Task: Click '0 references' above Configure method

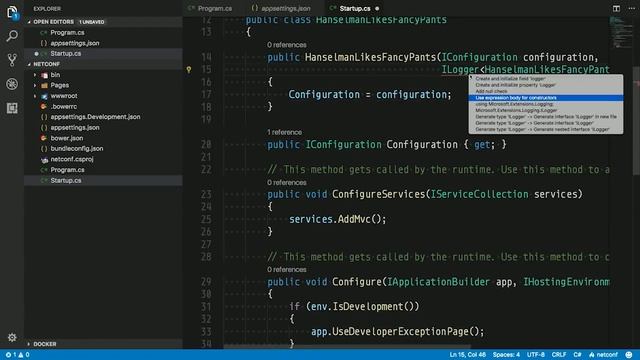Action: pos(287,270)
